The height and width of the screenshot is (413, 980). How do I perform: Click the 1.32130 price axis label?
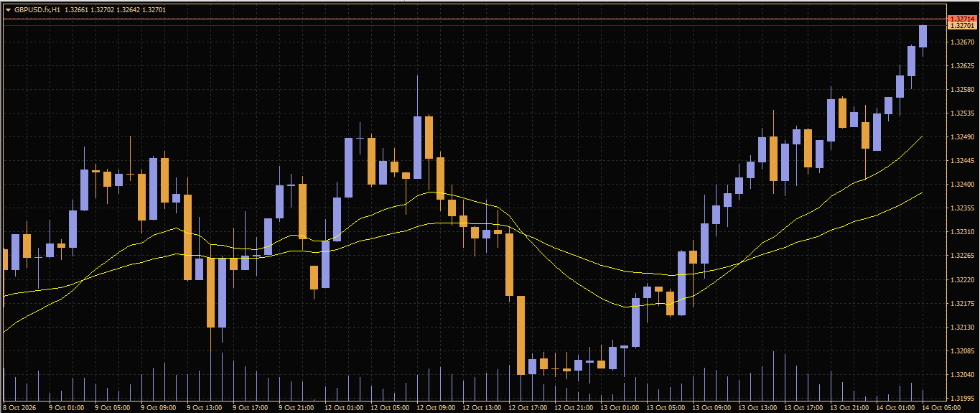[961, 328]
